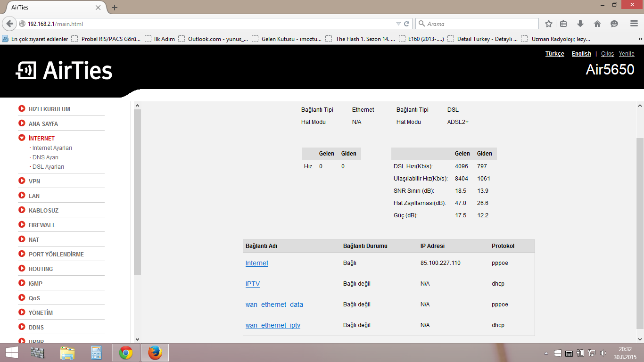Switch language to English

(581, 54)
